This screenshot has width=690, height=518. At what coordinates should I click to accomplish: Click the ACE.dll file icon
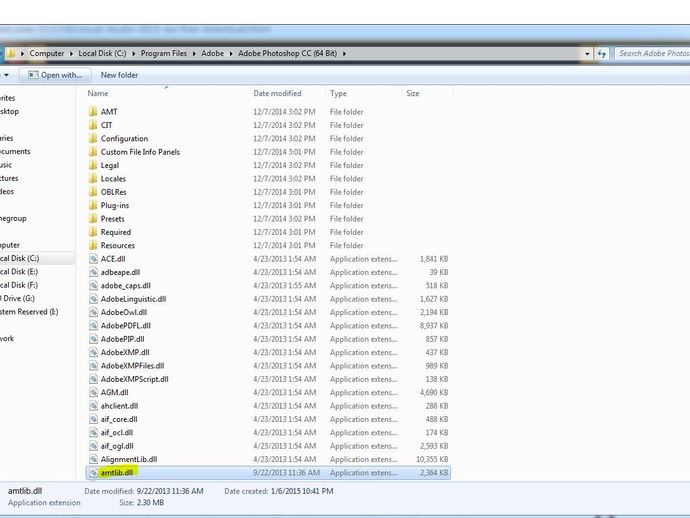click(93, 259)
